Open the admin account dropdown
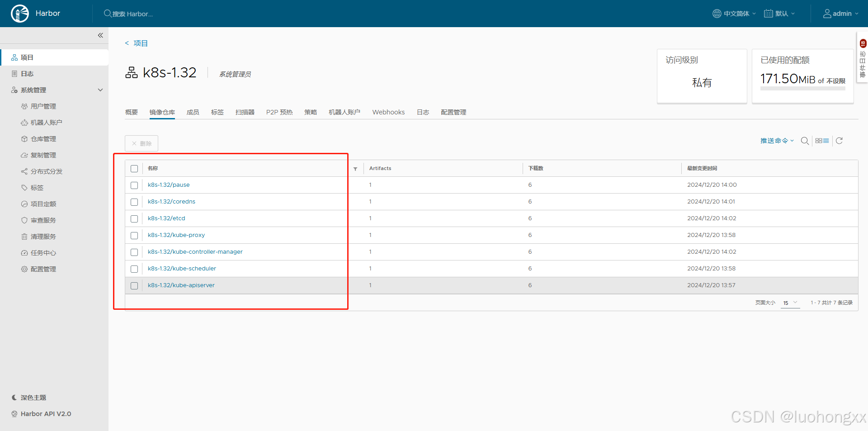Image resolution: width=868 pixels, height=431 pixels. point(841,14)
